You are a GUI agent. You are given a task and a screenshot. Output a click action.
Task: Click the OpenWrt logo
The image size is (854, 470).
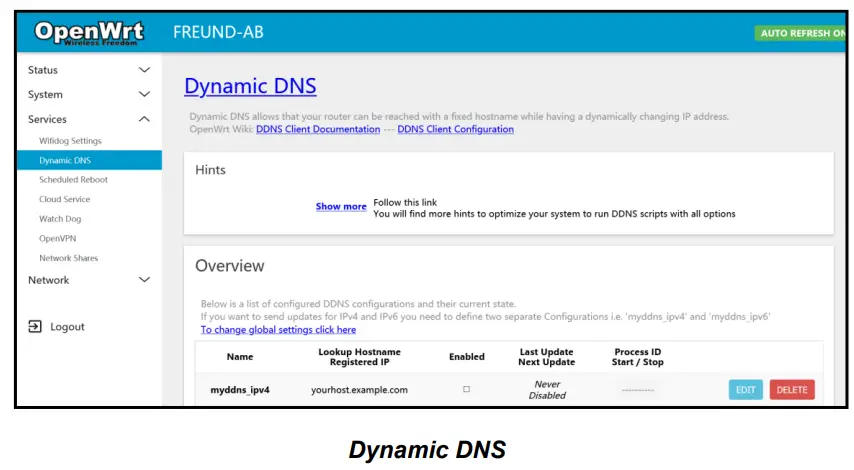(x=89, y=32)
